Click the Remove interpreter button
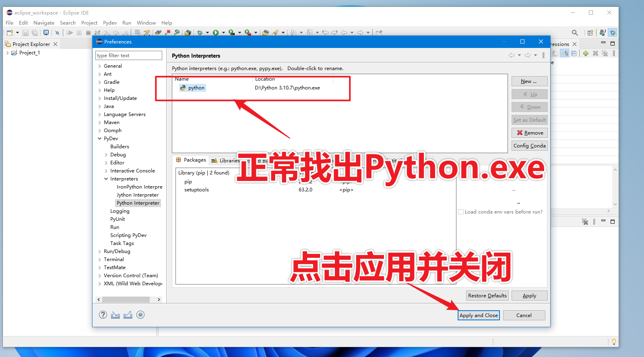 529,133
